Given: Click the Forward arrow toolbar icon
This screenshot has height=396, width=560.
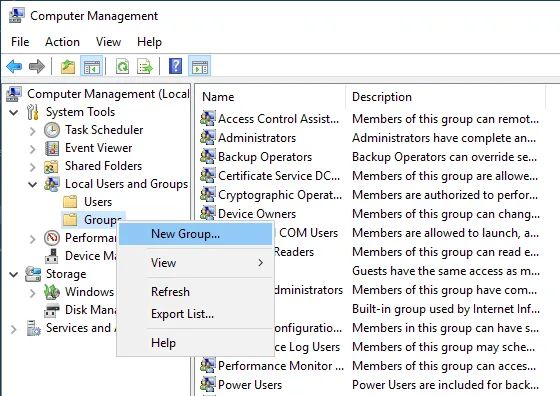Looking at the screenshot, I should [x=37, y=66].
